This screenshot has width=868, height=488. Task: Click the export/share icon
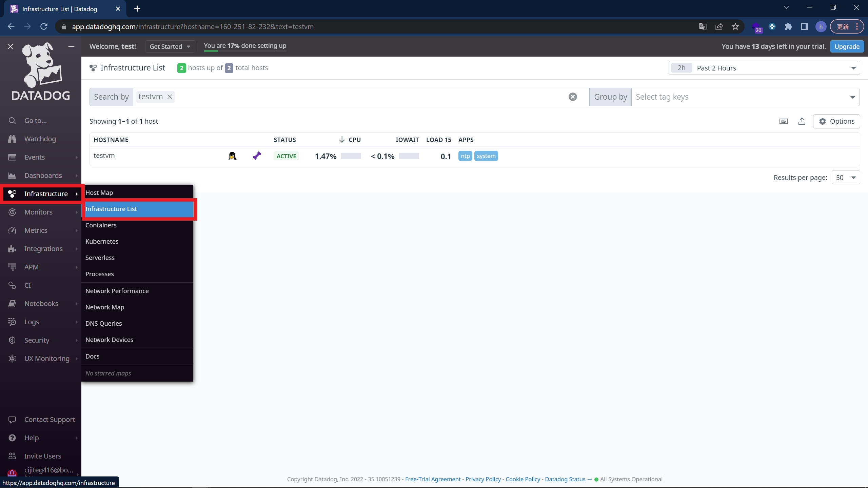click(x=803, y=122)
